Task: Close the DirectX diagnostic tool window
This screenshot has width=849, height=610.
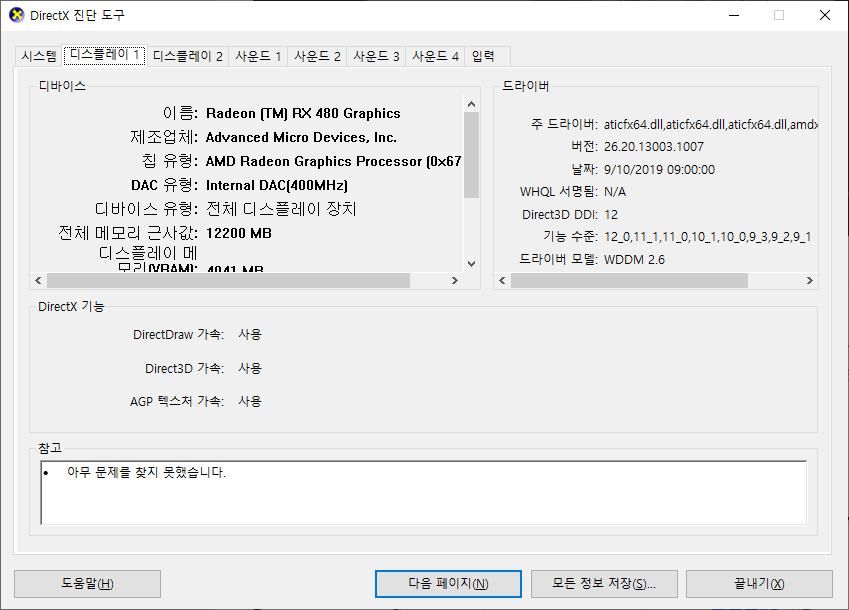Action: coord(825,15)
